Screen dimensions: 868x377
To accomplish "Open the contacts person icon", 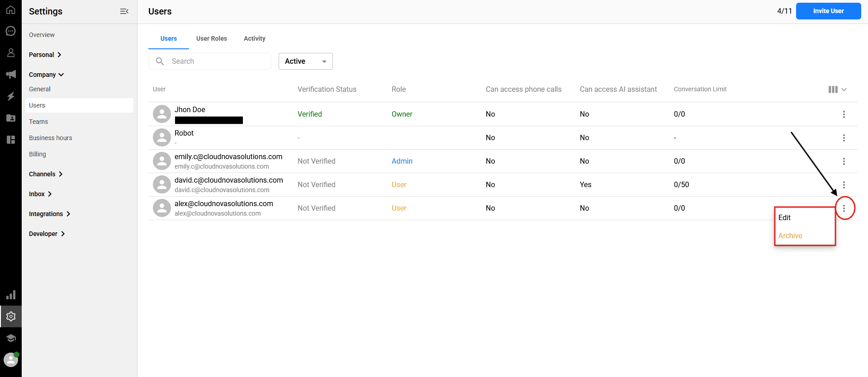I will (x=11, y=53).
